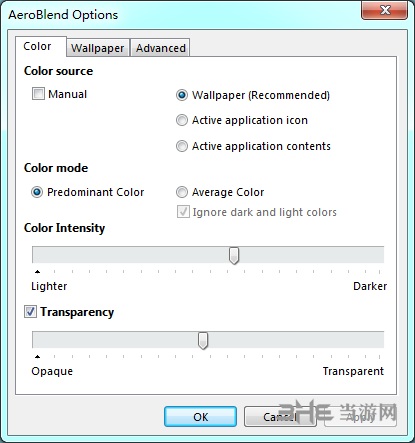Switch to the Wallpaper tab

98,48
